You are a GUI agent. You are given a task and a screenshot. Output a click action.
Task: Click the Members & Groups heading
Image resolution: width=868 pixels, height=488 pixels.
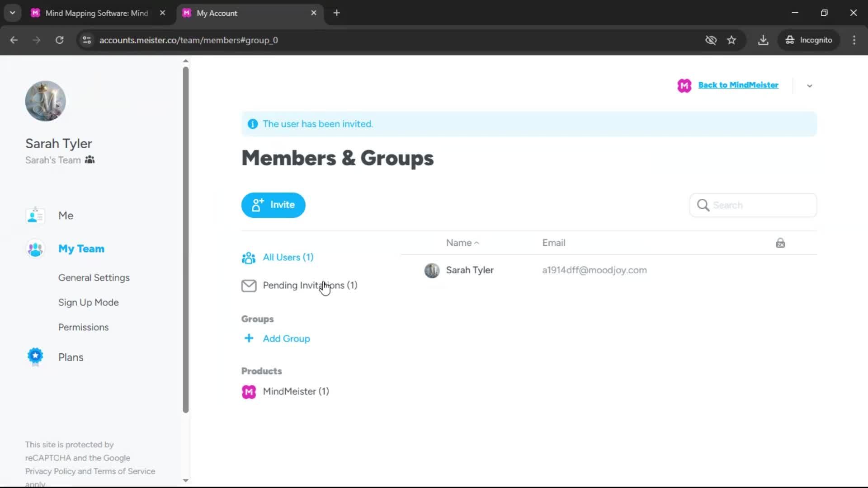coord(337,158)
